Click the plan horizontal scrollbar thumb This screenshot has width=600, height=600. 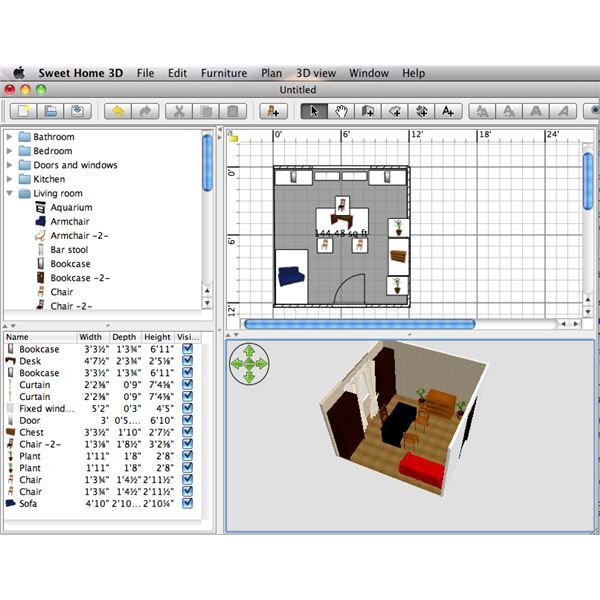click(359, 324)
